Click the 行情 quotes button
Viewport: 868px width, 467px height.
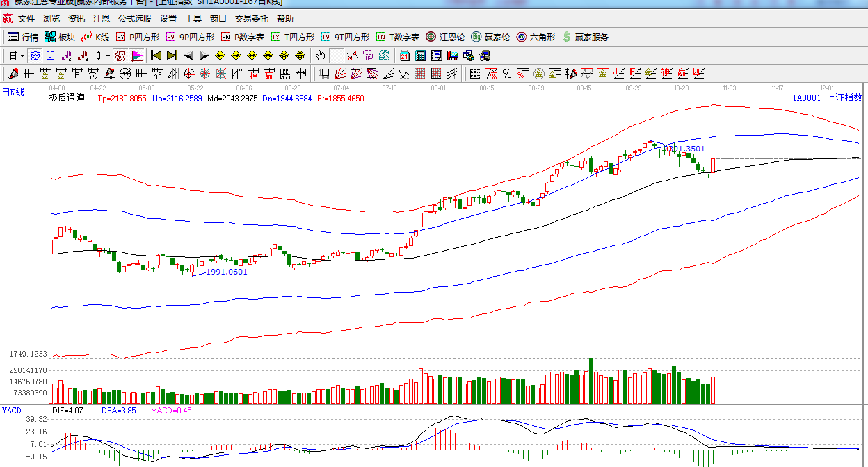[23, 37]
